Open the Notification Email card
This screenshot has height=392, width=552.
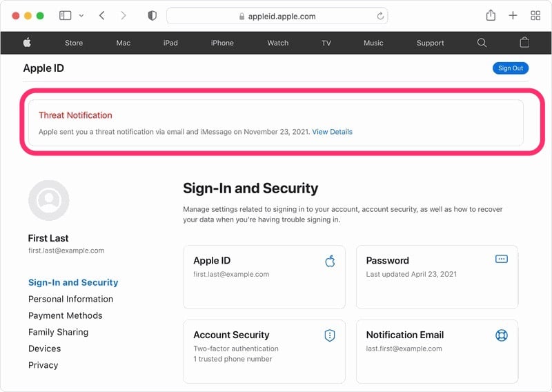437,351
